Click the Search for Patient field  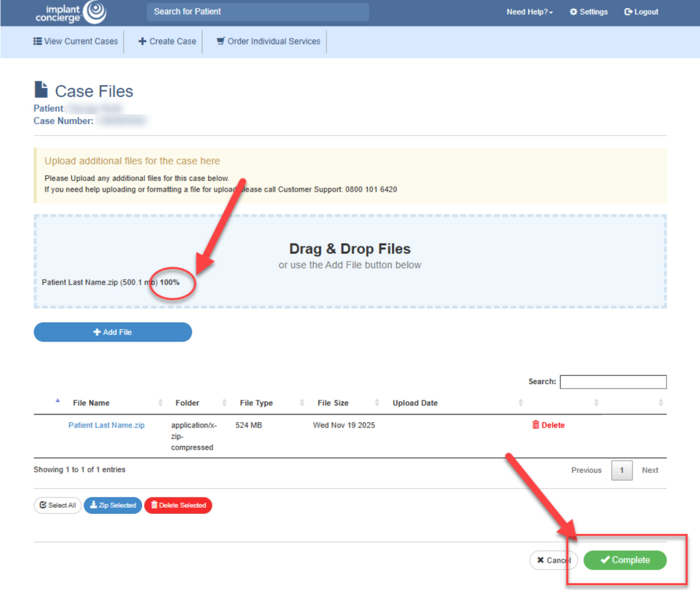pyautogui.click(x=257, y=12)
